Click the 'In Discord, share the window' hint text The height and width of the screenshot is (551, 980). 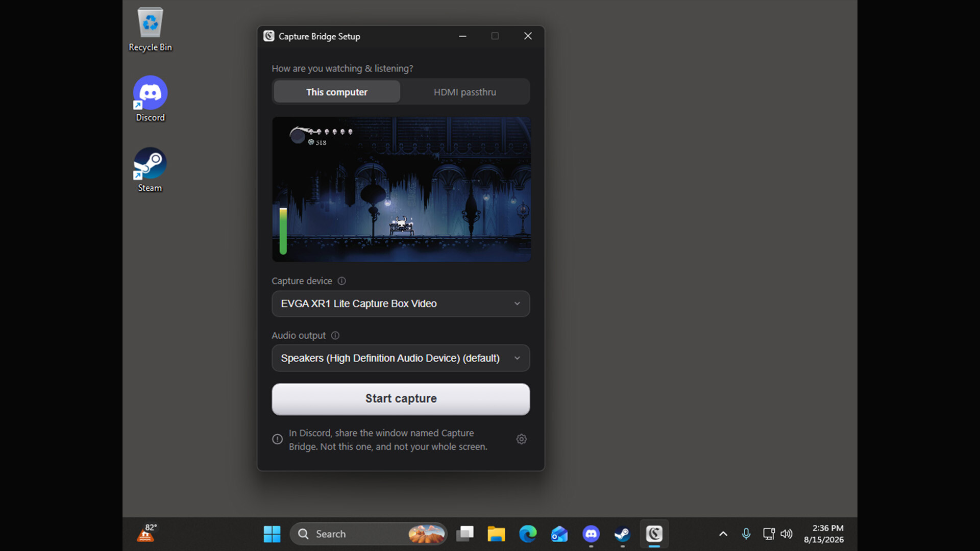pos(388,440)
